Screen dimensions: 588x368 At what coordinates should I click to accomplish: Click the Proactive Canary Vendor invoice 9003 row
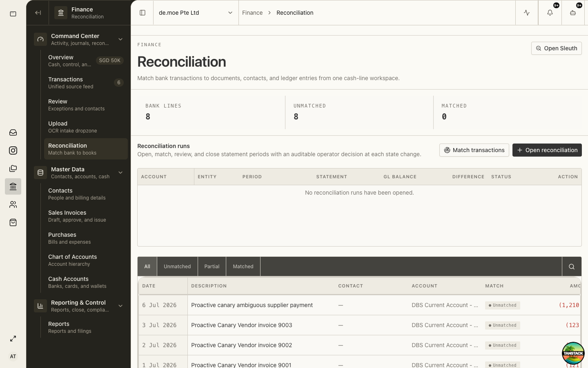(x=359, y=325)
